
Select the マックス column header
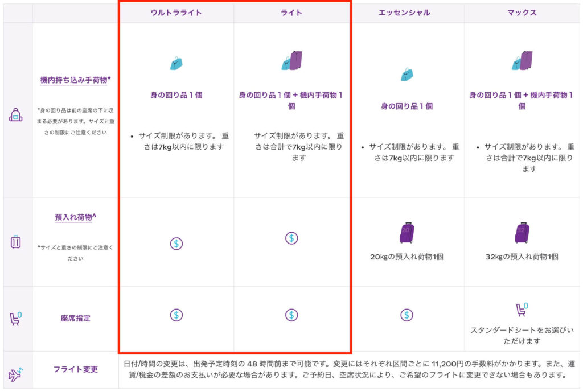(x=522, y=13)
